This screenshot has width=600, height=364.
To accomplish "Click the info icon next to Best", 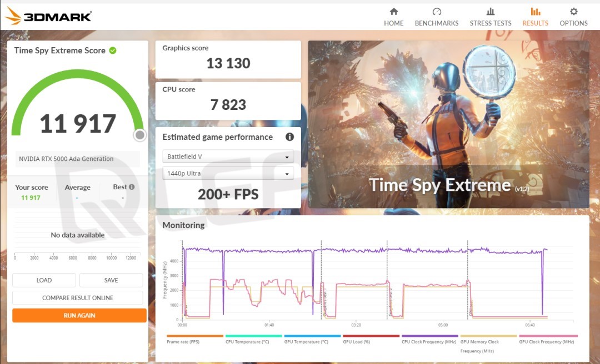I will pos(132,187).
